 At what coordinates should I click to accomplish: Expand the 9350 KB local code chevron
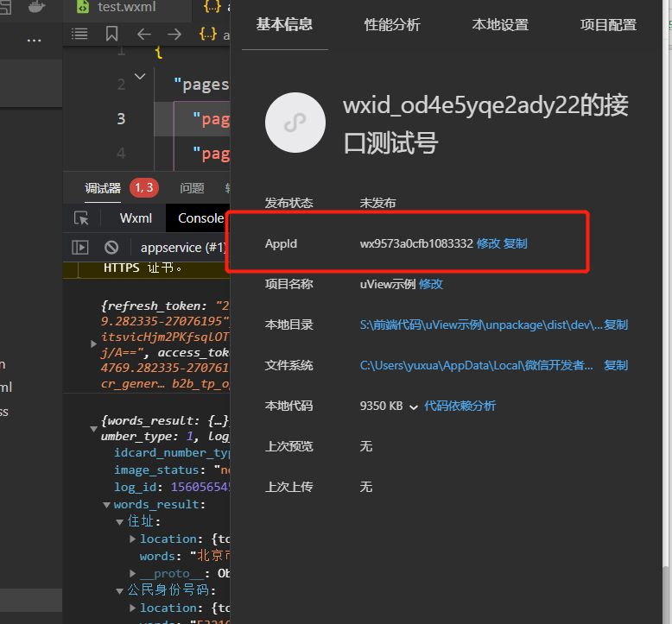pyautogui.click(x=414, y=407)
